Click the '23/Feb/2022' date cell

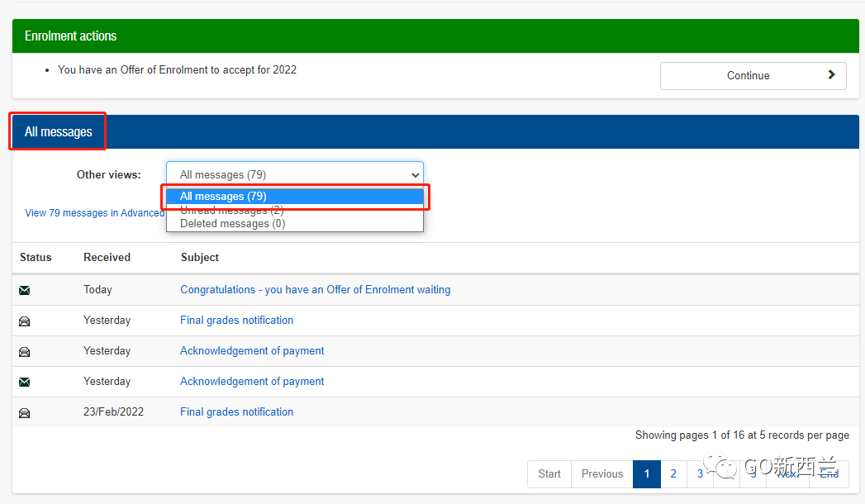114,411
